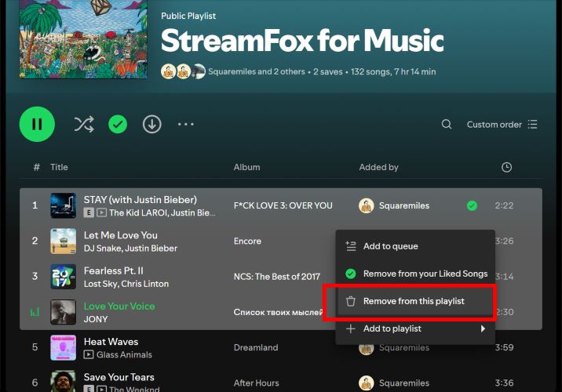The width and height of the screenshot is (562, 392).
Task: Click the list view icon beside Custom order
Action: tap(533, 124)
